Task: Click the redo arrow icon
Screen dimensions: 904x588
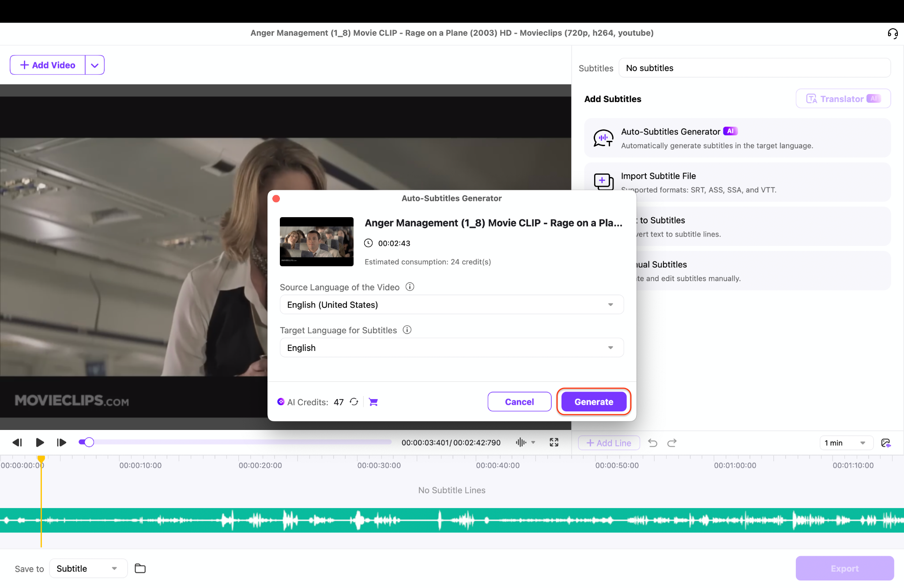Action: 672,443
